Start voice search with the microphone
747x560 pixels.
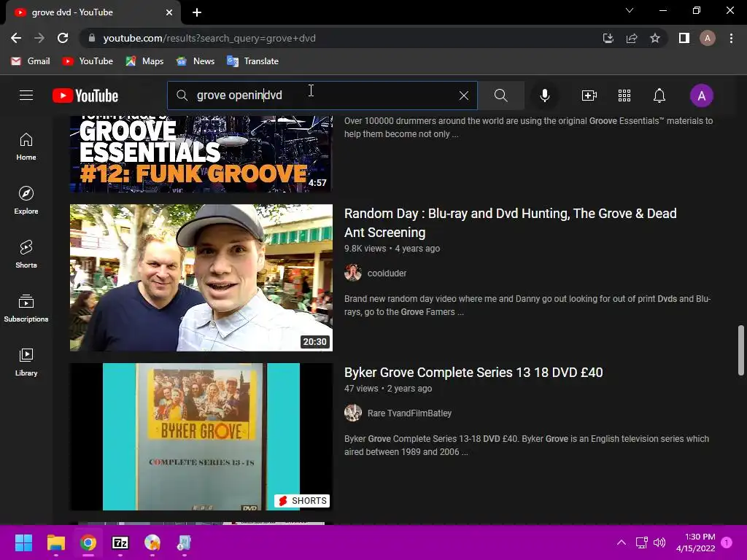point(544,96)
